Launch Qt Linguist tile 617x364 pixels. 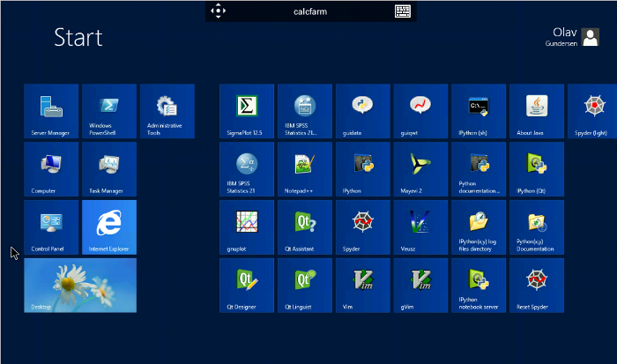305,286
